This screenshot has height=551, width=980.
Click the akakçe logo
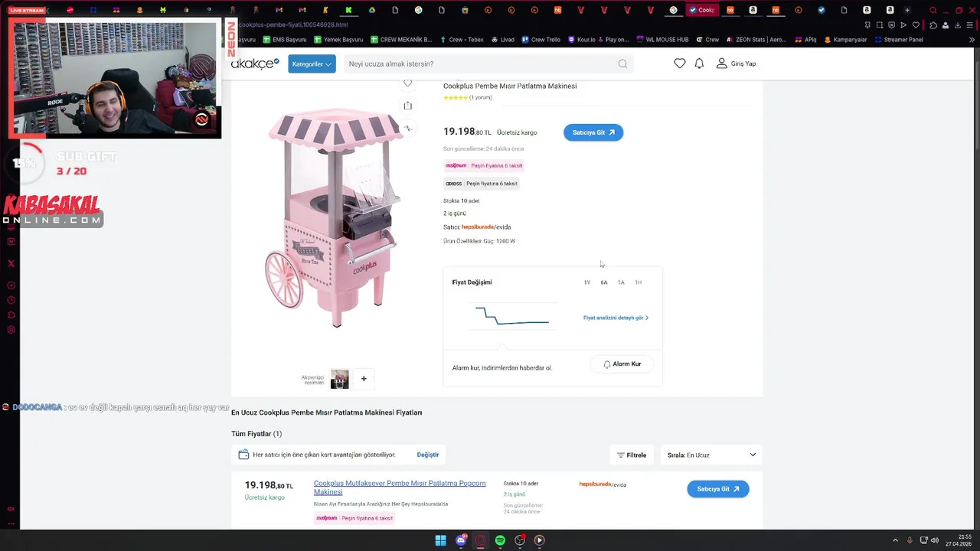pos(254,64)
